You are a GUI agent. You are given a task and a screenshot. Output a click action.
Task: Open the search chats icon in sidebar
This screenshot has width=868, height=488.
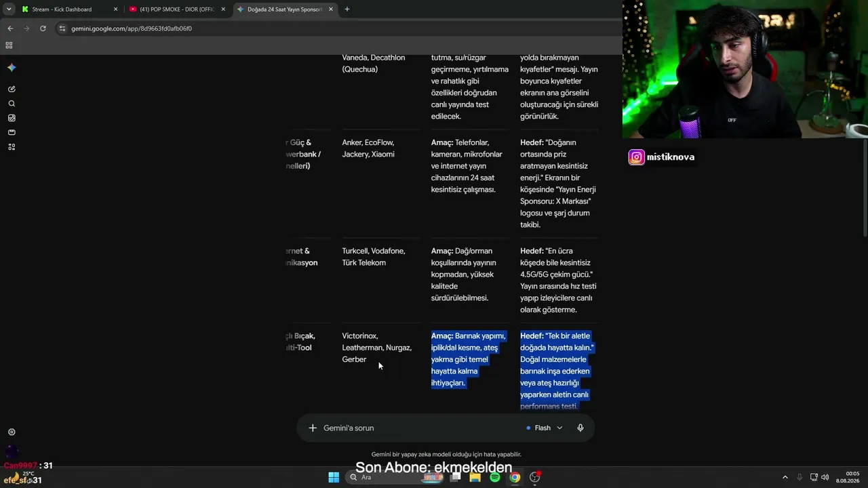(12, 104)
